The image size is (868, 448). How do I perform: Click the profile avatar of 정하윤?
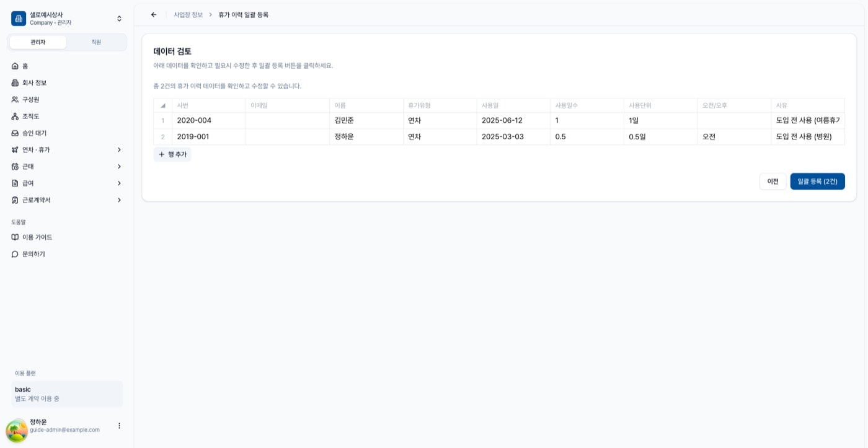click(x=17, y=430)
